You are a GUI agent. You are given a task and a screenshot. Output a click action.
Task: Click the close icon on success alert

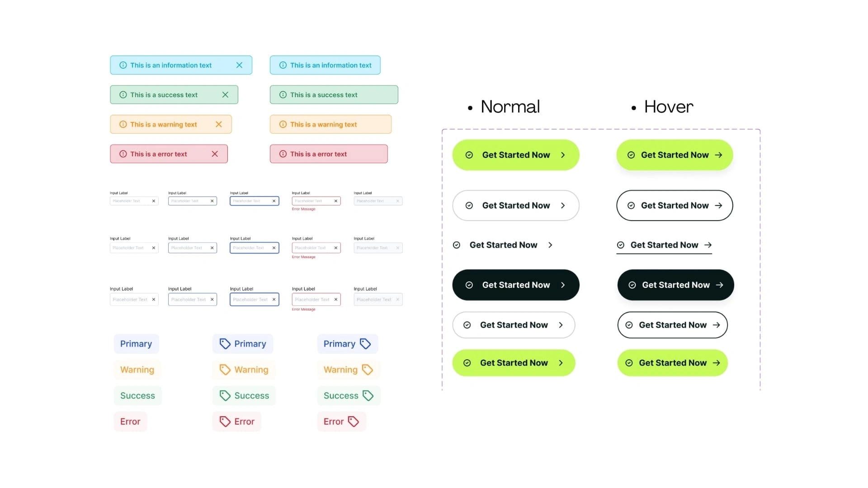225,95
